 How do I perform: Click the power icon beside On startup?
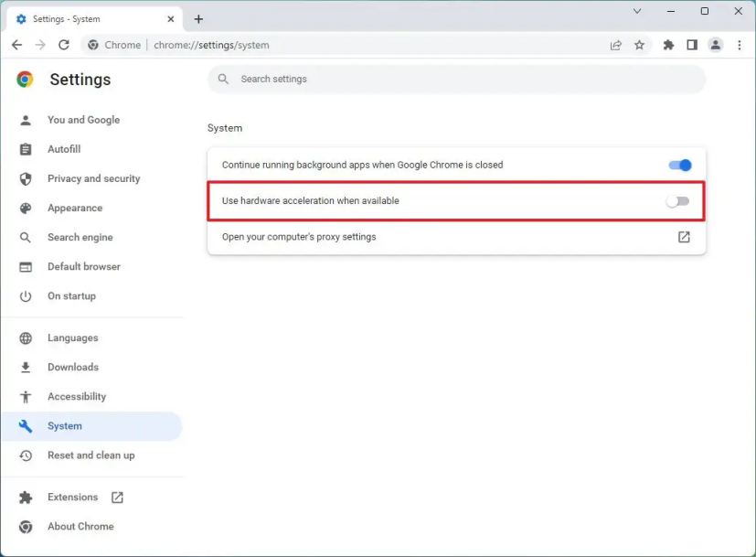tap(26, 296)
